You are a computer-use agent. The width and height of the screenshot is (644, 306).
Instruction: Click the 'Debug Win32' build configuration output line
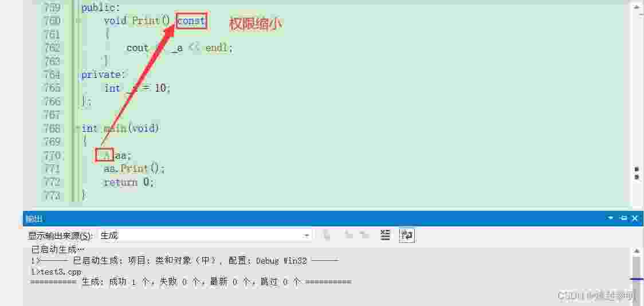tap(184, 261)
